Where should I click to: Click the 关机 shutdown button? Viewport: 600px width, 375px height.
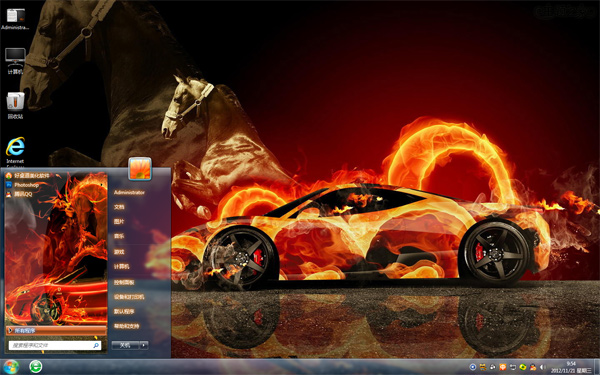click(125, 345)
